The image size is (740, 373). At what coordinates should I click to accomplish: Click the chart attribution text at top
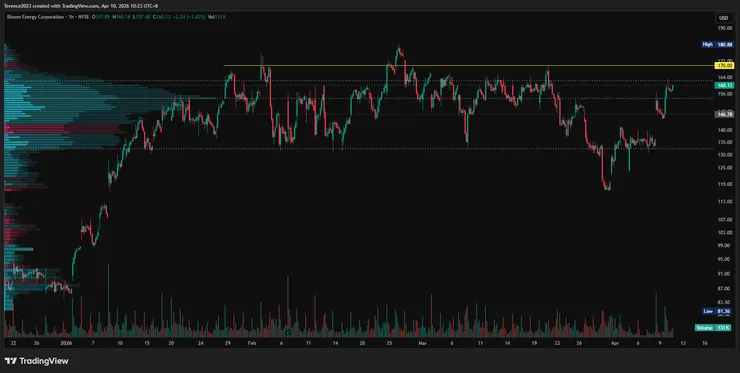tap(81, 6)
